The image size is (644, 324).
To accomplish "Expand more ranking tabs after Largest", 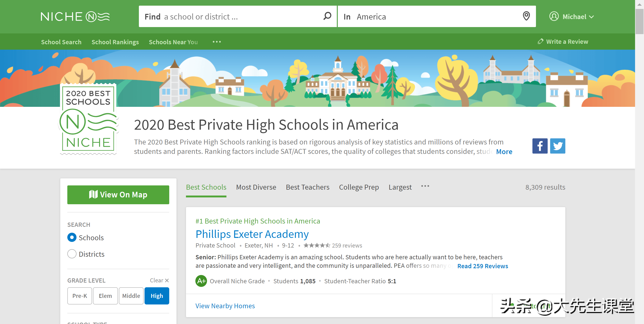I will (425, 186).
